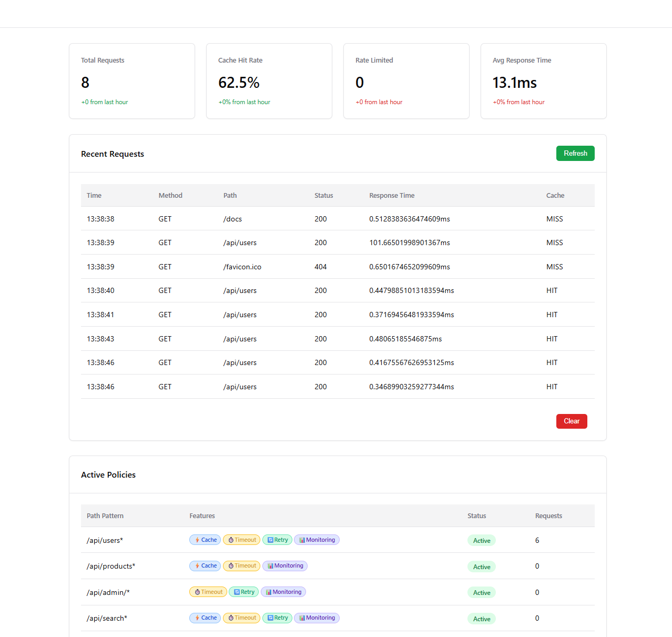Click the Cache column header
Screen dimensions: 672x637
coord(555,195)
